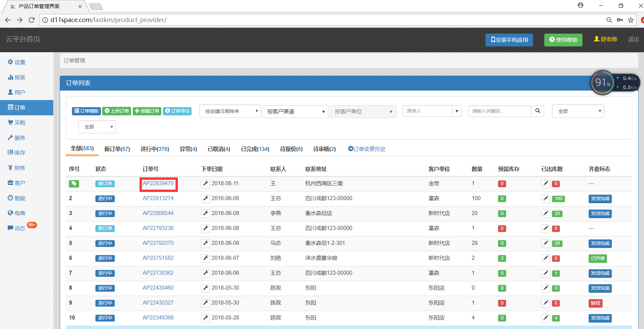Click the green tag icon in first row
Viewport: 644px width, 329px height.
74,183
